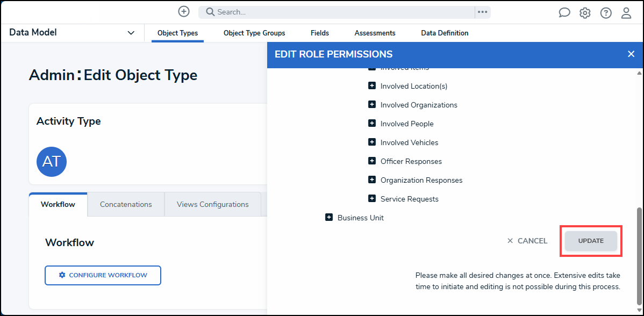Expand the Involved Organizations node

pyautogui.click(x=371, y=105)
